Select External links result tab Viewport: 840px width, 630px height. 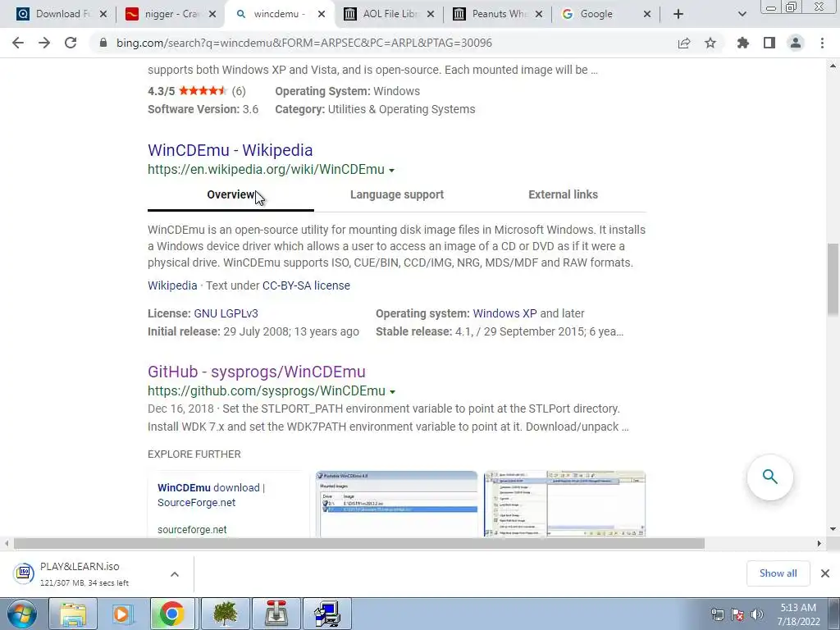point(563,195)
